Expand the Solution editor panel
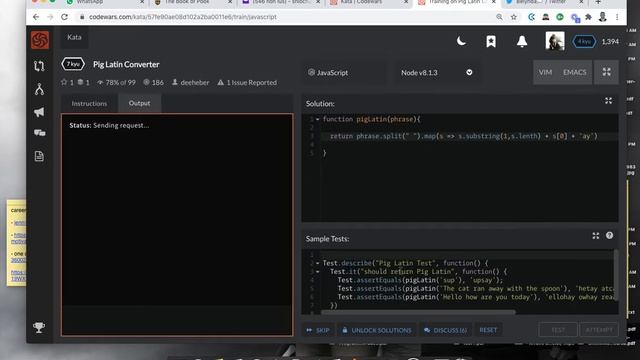Image resolution: width=640 pixels, height=360 pixels. [608, 101]
